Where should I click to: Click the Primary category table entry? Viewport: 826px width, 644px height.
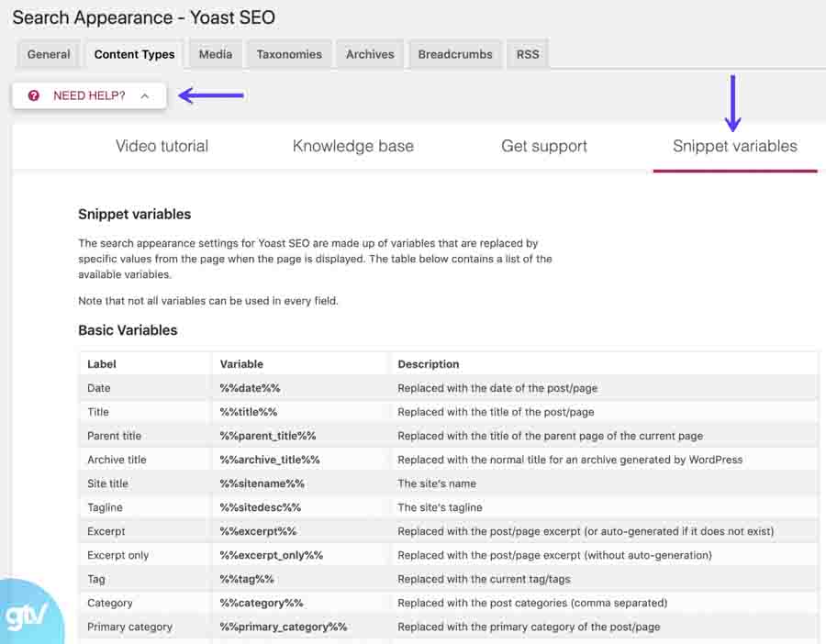(x=127, y=627)
